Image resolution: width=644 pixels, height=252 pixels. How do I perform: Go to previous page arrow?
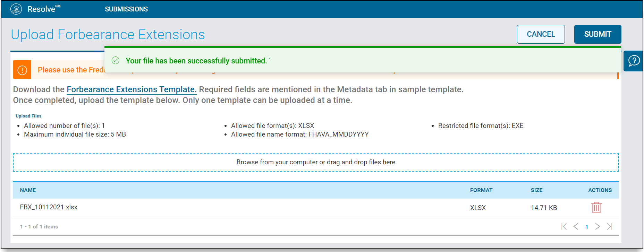click(576, 226)
